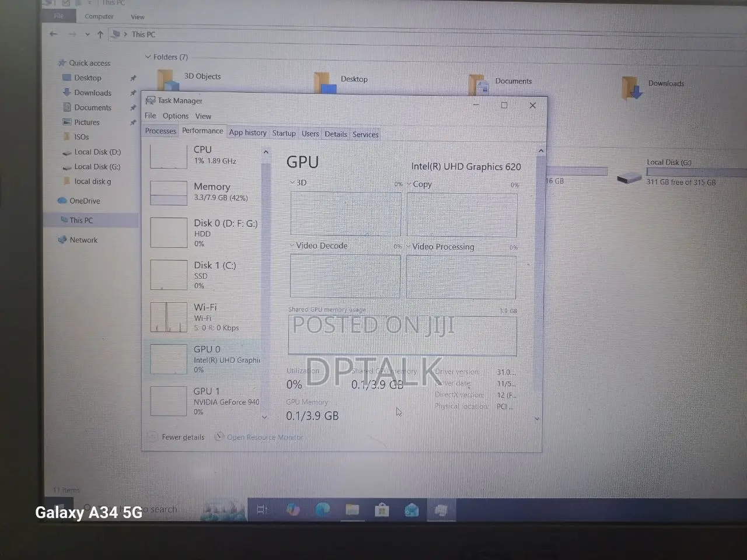Open the Copy graph engine dropdown
This screenshot has height=560, width=747.
tap(409, 184)
